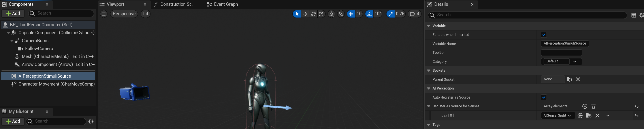Screen dimensions: 644x129
Task: Collapse the Tags section
Action: pyautogui.click(x=429, y=125)
